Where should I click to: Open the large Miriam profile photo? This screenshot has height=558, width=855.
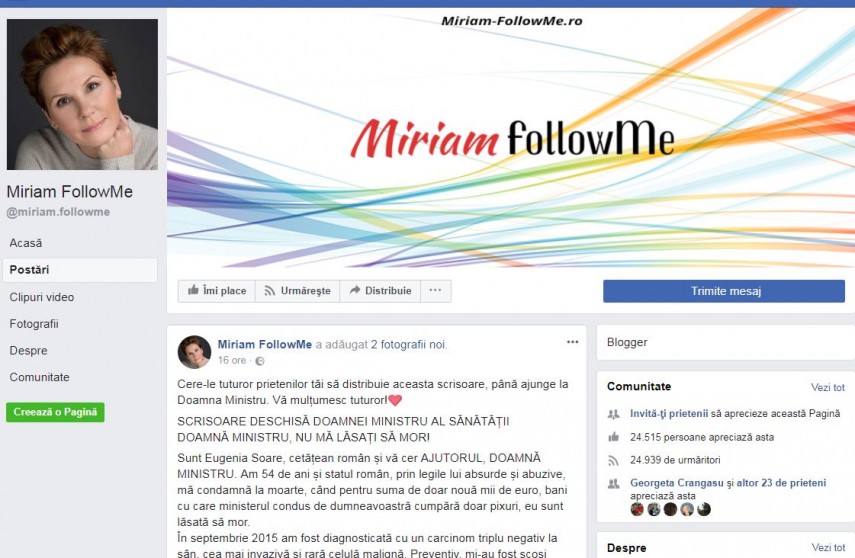[x=82, y=94]
